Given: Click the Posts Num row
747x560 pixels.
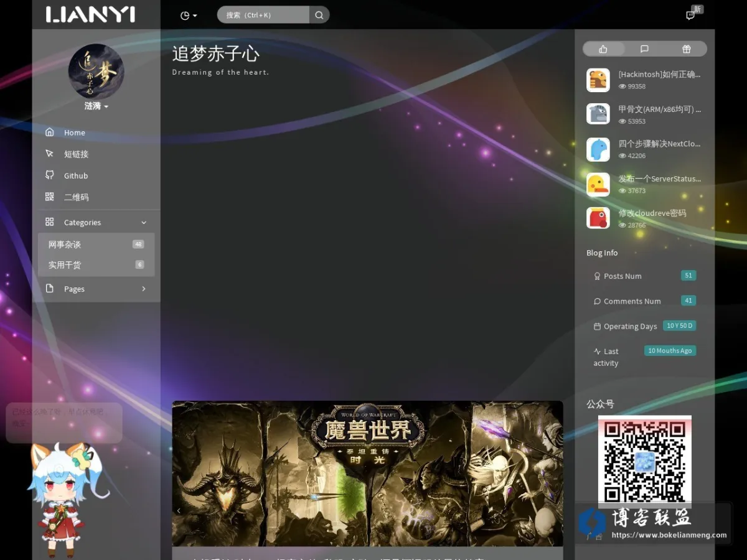Looking at the screenshot, I should coord(644,276).
